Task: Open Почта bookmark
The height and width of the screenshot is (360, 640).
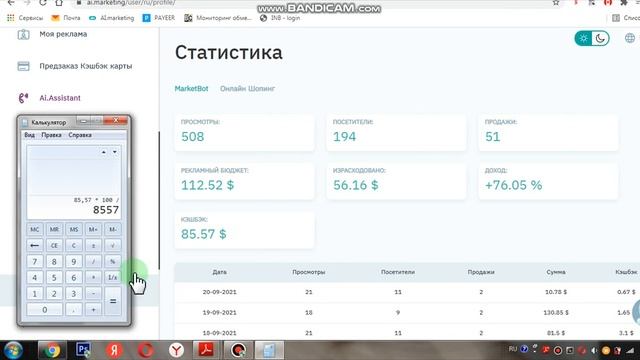Action: [x=66, y=18]
